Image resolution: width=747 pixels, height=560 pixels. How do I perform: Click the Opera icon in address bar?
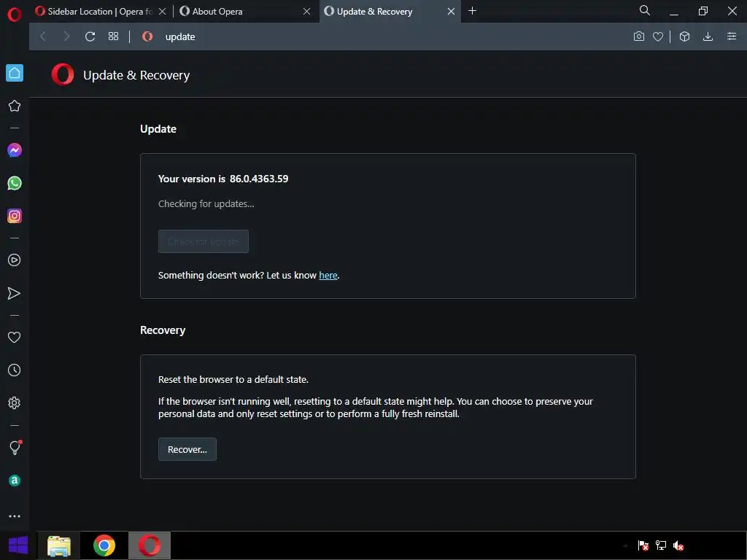[x=147, y=36]
